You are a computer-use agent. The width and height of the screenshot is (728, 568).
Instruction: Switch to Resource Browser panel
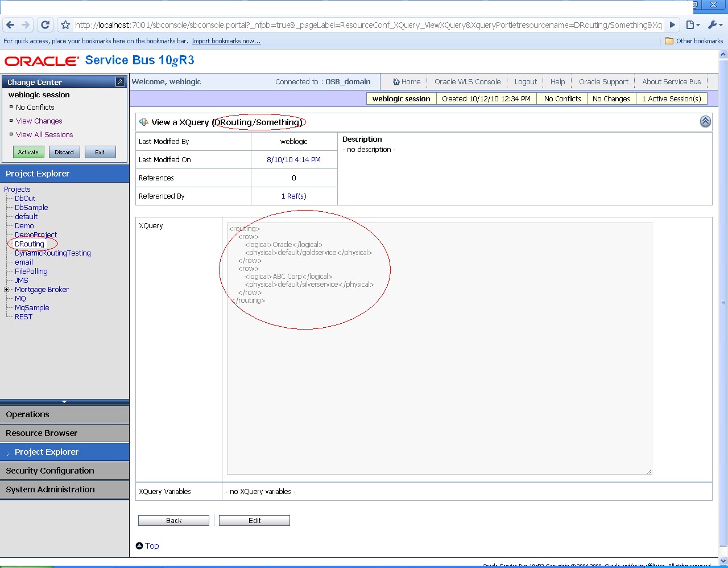pos(64,433)
